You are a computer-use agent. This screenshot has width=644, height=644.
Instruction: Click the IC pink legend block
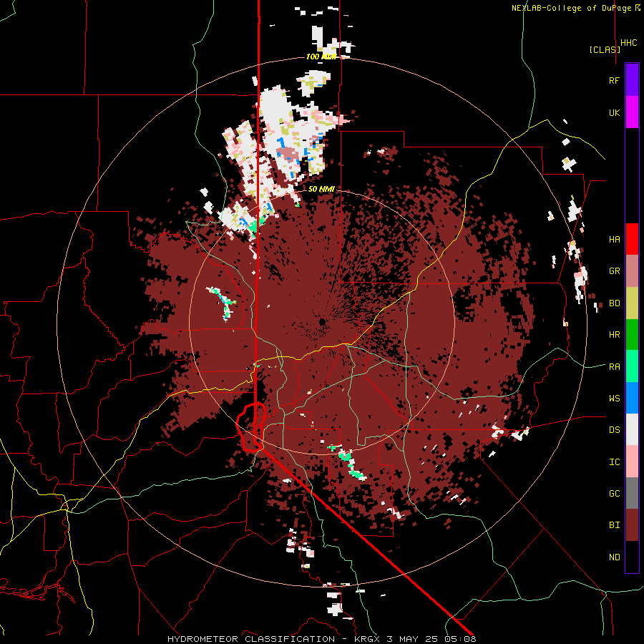632,462
